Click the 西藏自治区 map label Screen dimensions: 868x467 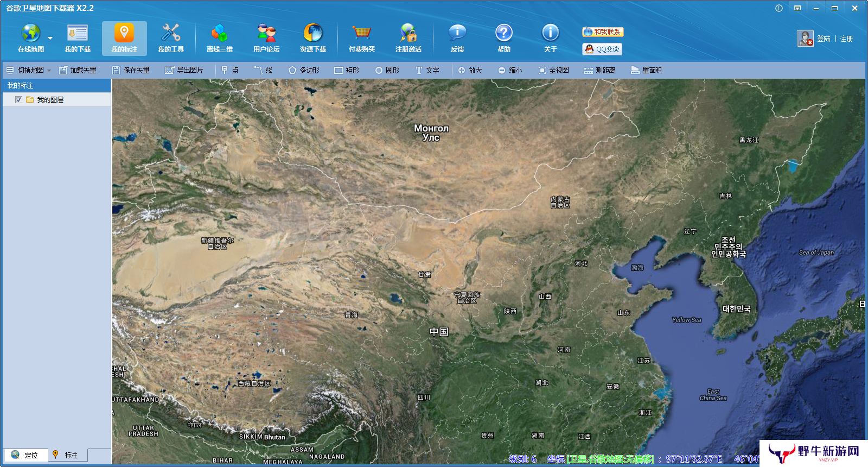tap(254, 383)
